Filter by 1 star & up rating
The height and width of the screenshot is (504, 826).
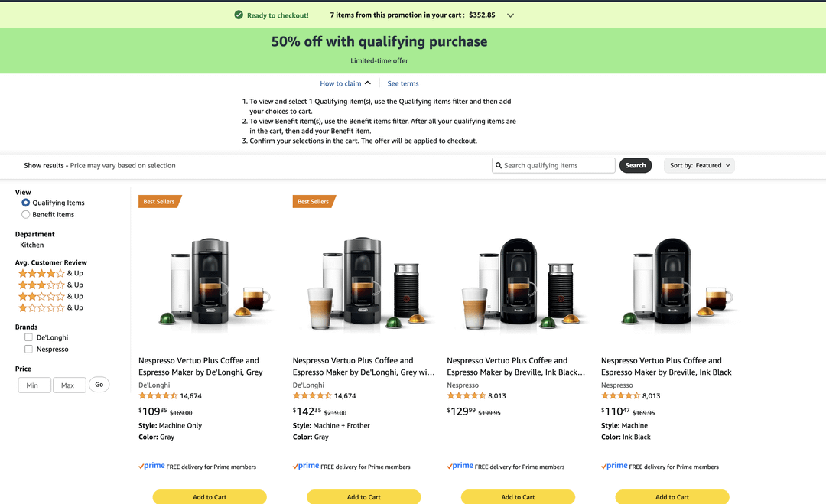(50, 307)
